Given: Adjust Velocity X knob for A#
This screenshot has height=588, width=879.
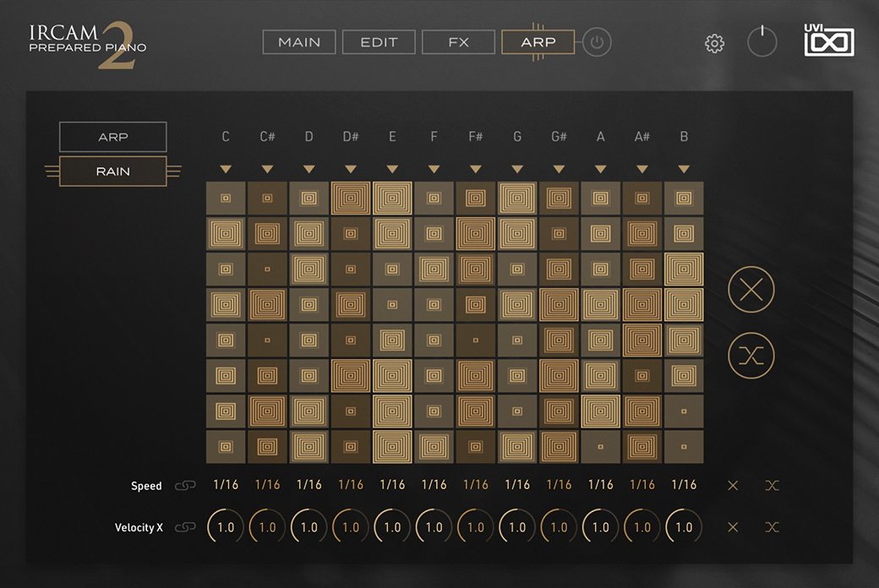Looking at the screenshot, I should pyautogui.click(x=642, y=527).
